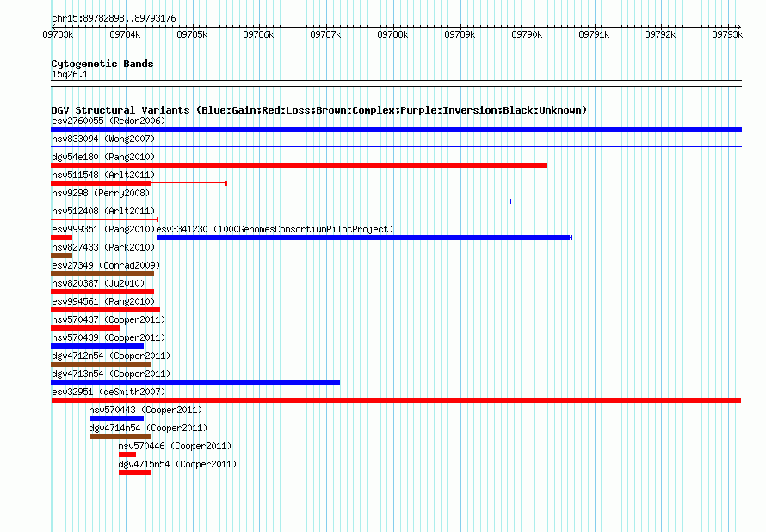The height and width of the screenshot is (532, 766).
Task: Open esv3341230 1000GenomesConsortiumPilotProject label
Action: pos(275,229)
